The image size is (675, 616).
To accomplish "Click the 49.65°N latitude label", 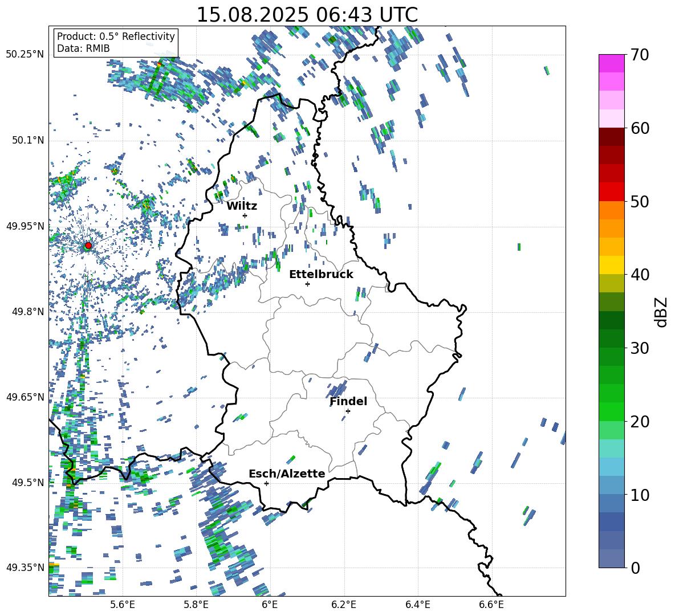I will coord(25,397).
